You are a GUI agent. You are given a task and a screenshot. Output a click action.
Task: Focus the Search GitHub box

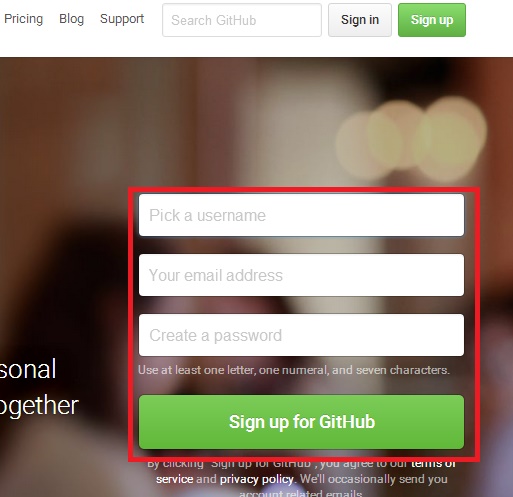coord(242,20)
